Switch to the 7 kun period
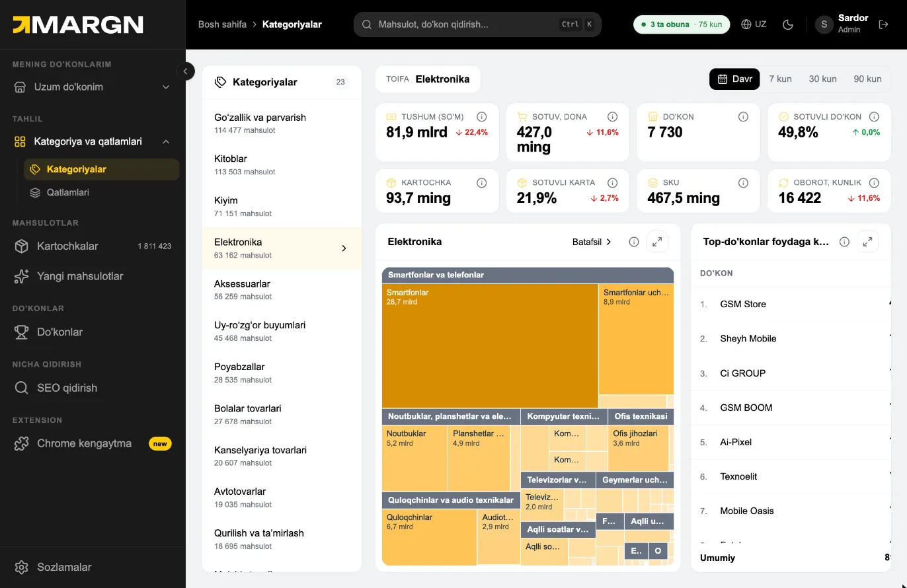The width and height of the screenshot is (907, 588). pyautogui.click(x=780, y=79)
